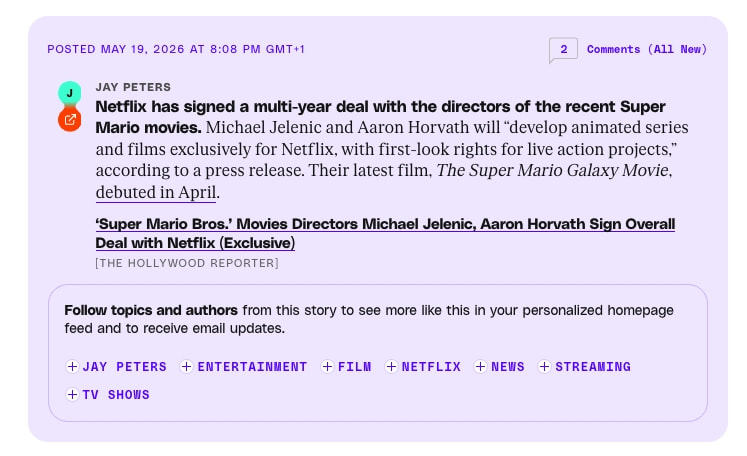
Task: Select the STREAMING follow label
Action: point(593,367)
